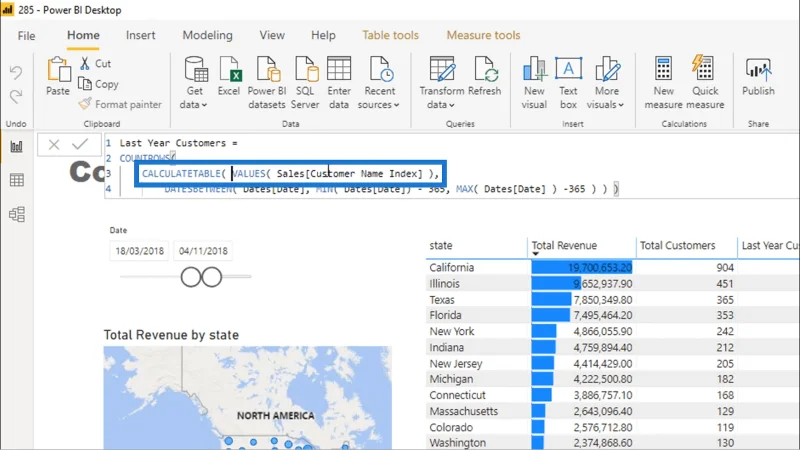Select the Massachusetts row
800x450 pixels.
(612, 411)
